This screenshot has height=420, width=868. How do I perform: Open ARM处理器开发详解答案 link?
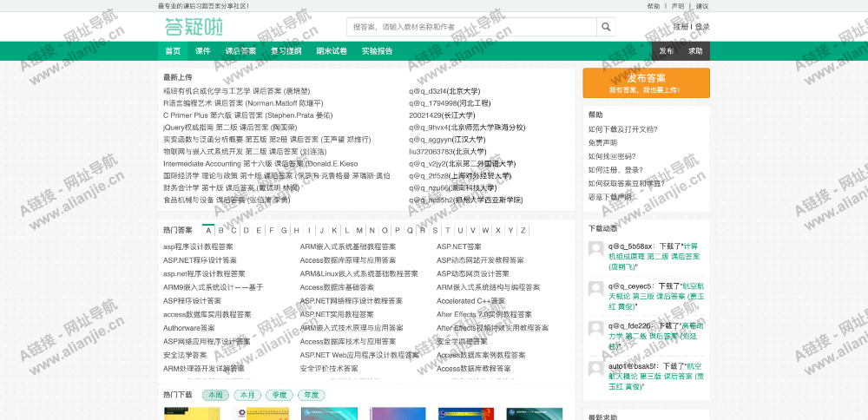[x=204, y=368]
